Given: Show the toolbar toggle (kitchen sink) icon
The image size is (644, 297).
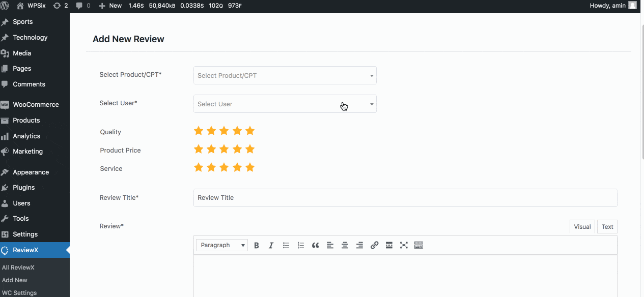Looking at the screenshot, I should coord(418,245).
